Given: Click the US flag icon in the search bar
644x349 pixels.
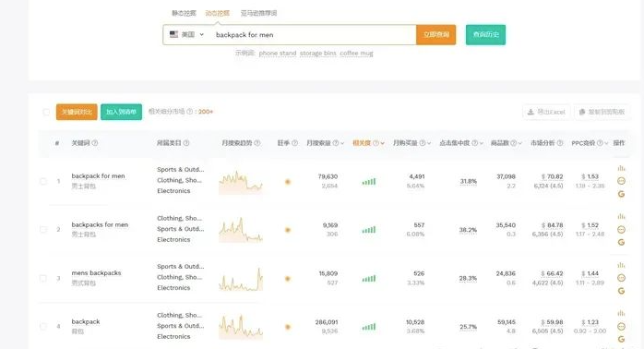Looking at the screenshot, I should pyautogui.click(x=173, y=34).
